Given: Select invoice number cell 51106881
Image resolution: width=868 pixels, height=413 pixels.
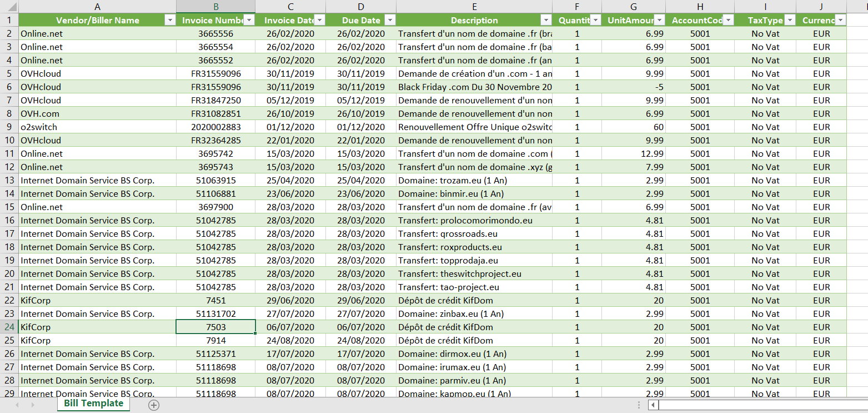Looking at the screenshot, I should coord(216,193).
